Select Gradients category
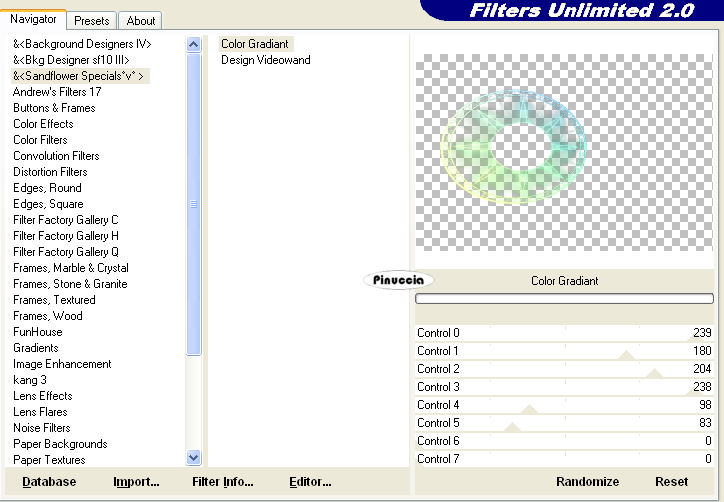724x502 pixels. pyautogui.click(x=36, y=348)
